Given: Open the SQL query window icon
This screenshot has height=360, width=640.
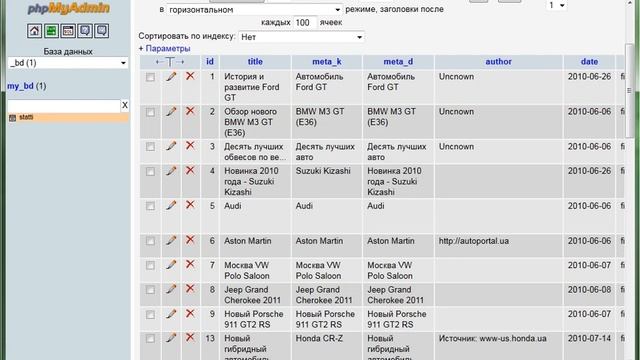Looking at the screenshot, I should click(x=68, y=31).
